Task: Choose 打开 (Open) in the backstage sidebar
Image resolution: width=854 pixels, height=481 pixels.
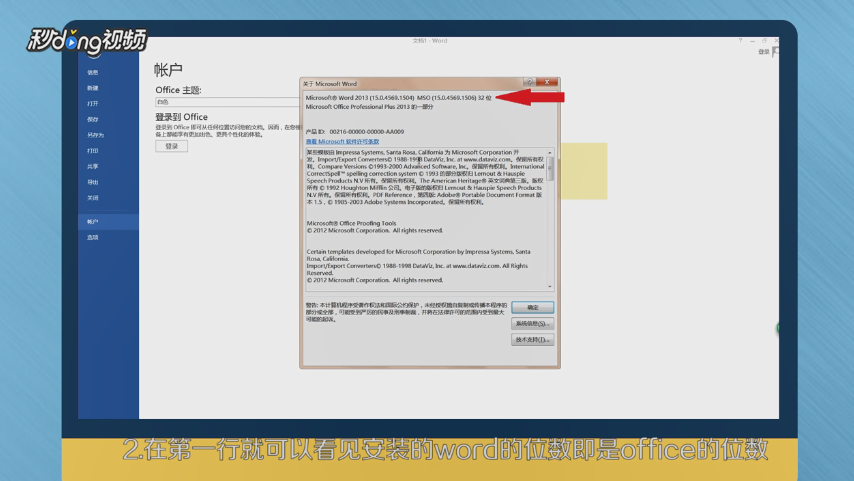Action: tap(93, 103)
